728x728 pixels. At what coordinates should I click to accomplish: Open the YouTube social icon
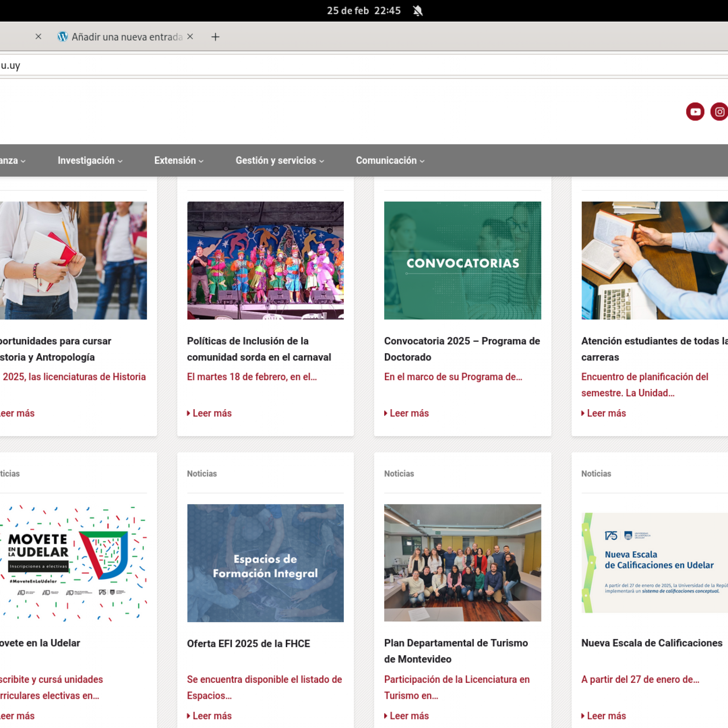point(695,112)
